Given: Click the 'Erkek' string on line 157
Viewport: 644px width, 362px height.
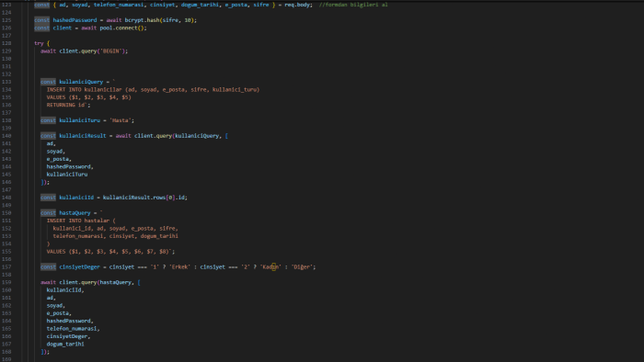Looking at the screenshot, I should pos(180,266).
